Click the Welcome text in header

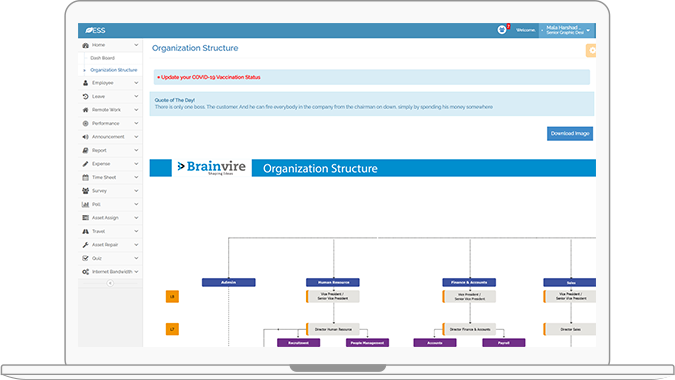(526, 30)
